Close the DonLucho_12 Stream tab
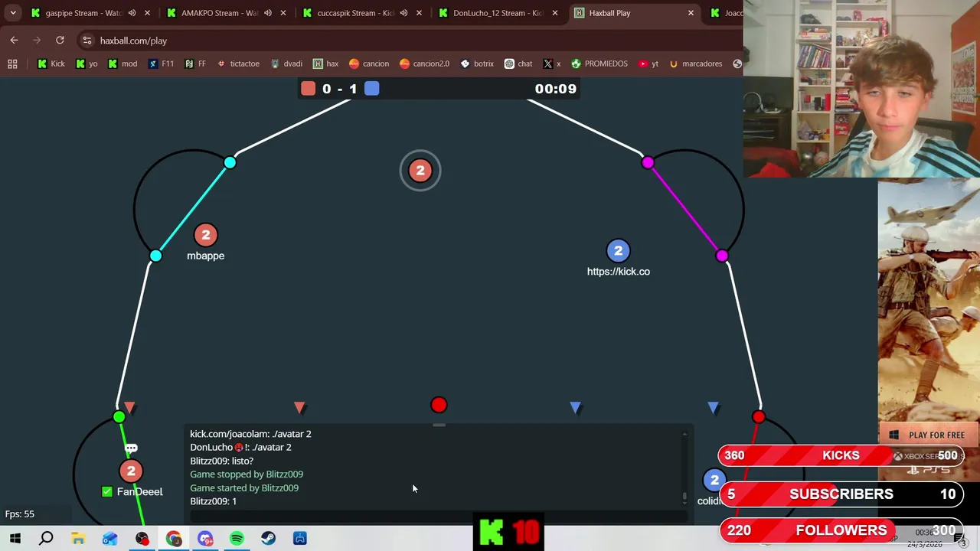The height and width of the screenshot is (551, 980). click(x=555, y=13)
